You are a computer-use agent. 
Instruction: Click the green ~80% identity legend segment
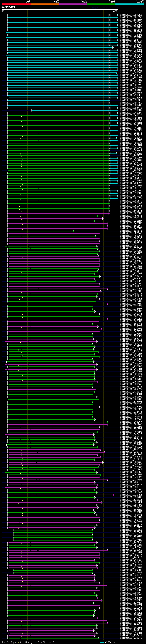coord(101,4)
